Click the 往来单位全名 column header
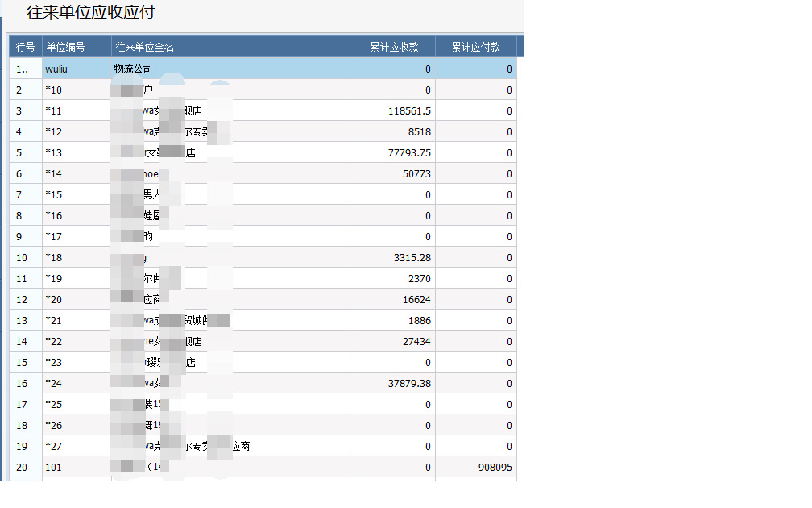Image resolution: width=812 pixels, height=508 pixels. click(233, 47)
